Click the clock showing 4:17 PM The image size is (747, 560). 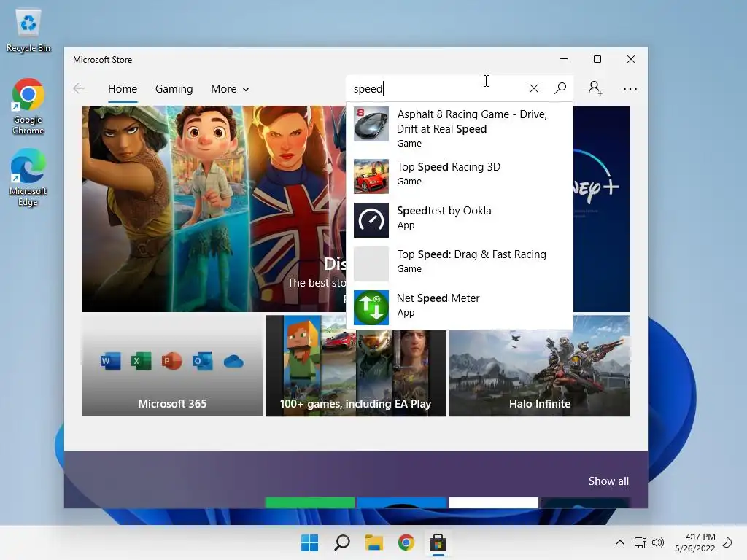(695, 542)
